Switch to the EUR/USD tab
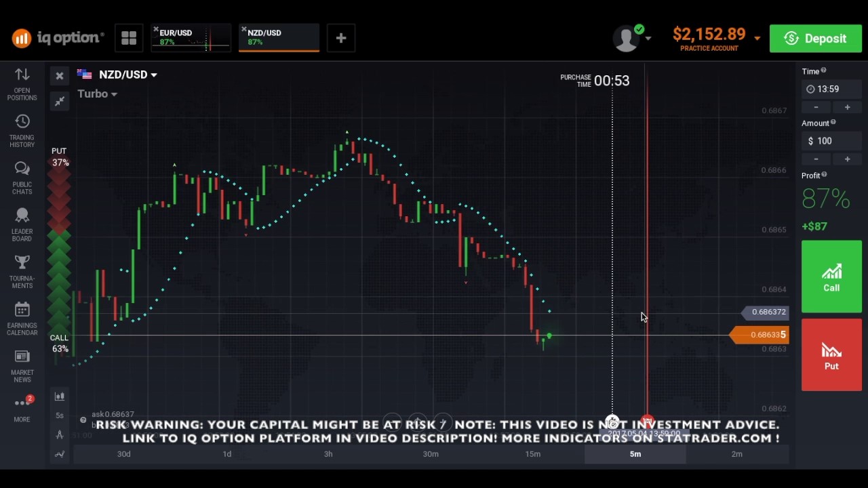The image size is (868, 488). (x=192, y=38)
